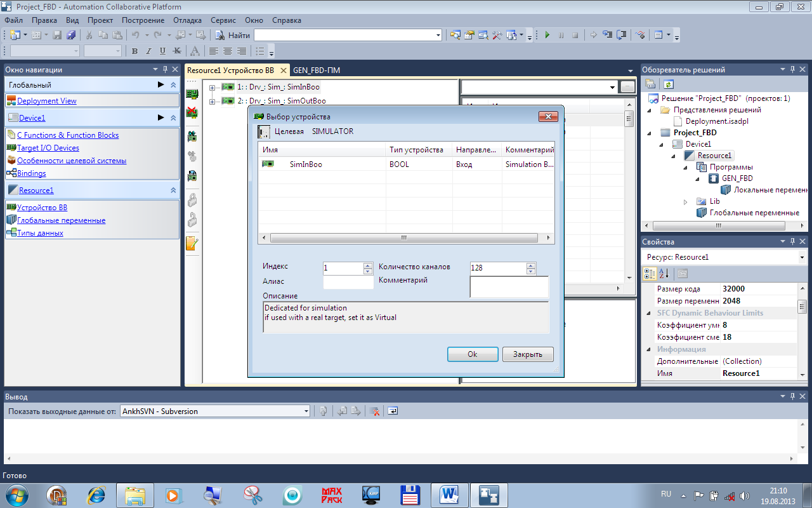812x508 pixels.
Task: Click the dialog device list horizontal scrollbar
Action: click(x=403, y=238)
